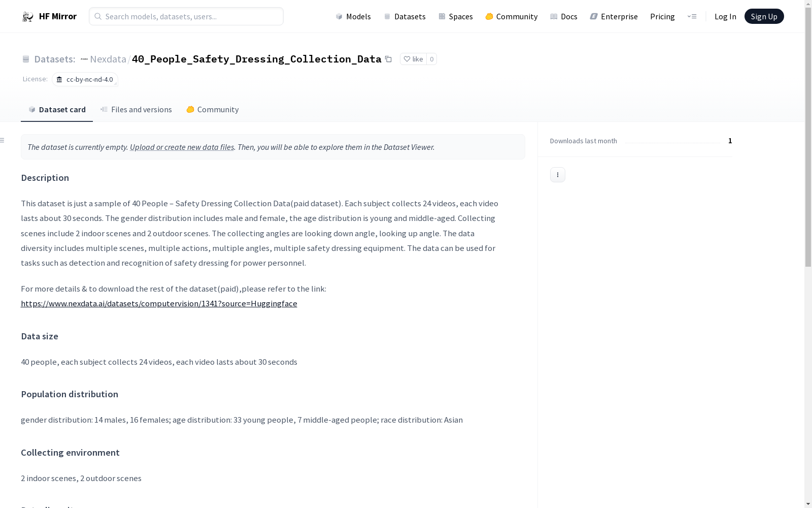Viewport: 812px width, 508px height.
Task: Click the Datasets breadcrumb label
Action: click(54, 59)
